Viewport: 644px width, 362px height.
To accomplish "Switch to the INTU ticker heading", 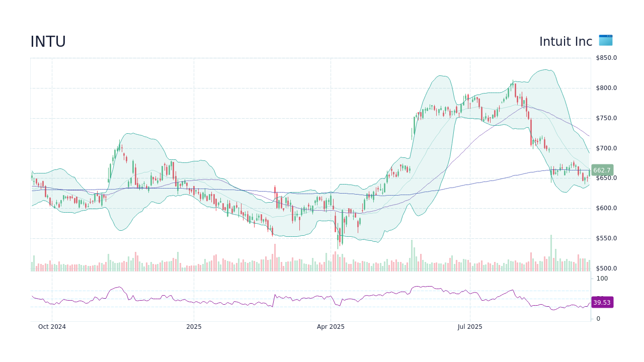I will [x=48, y=41].
